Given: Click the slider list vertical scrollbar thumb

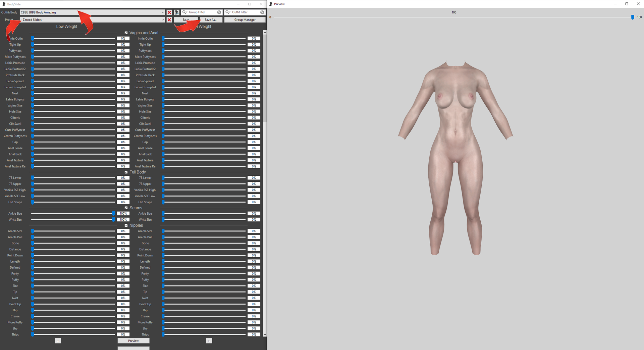Looking at the screenshot, I should point(265,78).
